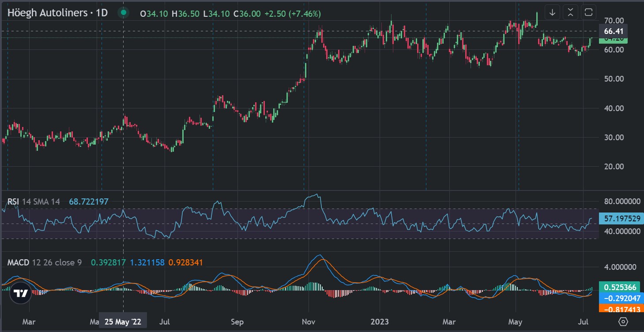The width and height of the screenshot is (644, 332).
Task: Open the MACD indicator legend label
Action: point(18,262)
